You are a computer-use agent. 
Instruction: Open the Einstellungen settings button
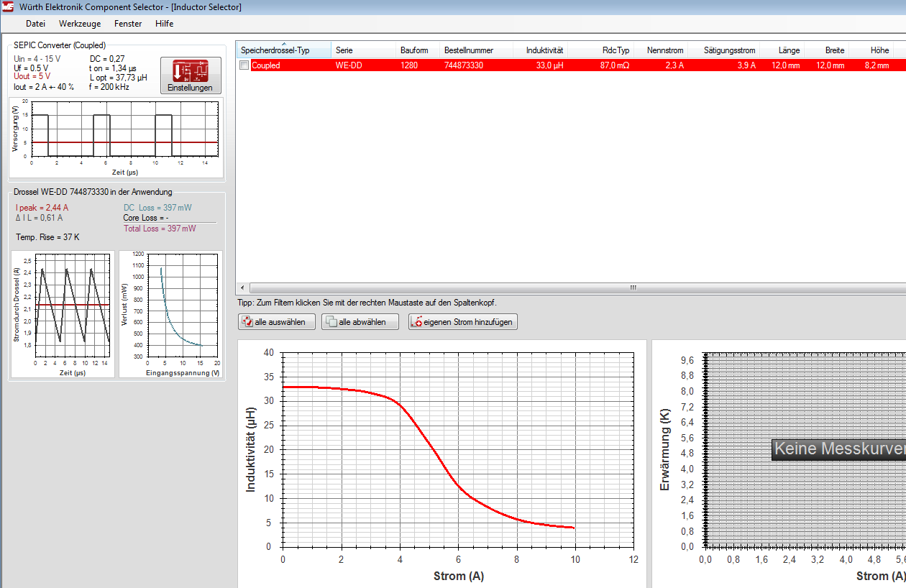[x=191, y=75]
